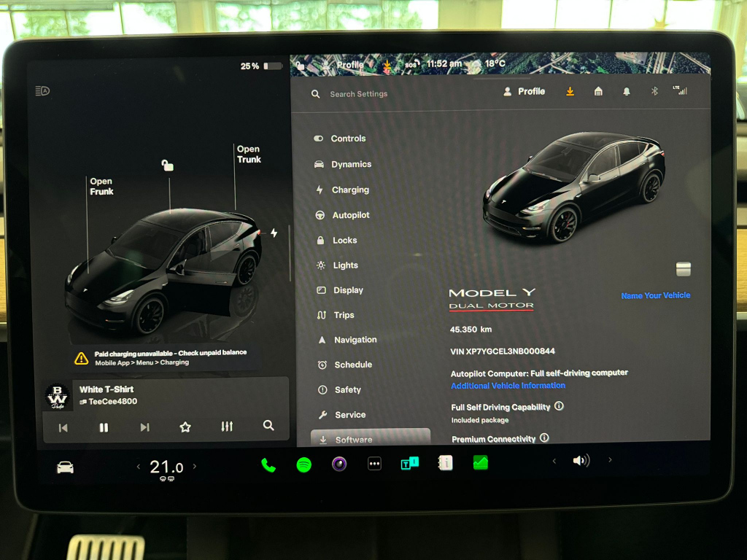Pause the White T-Shirt song

[104, 427]
